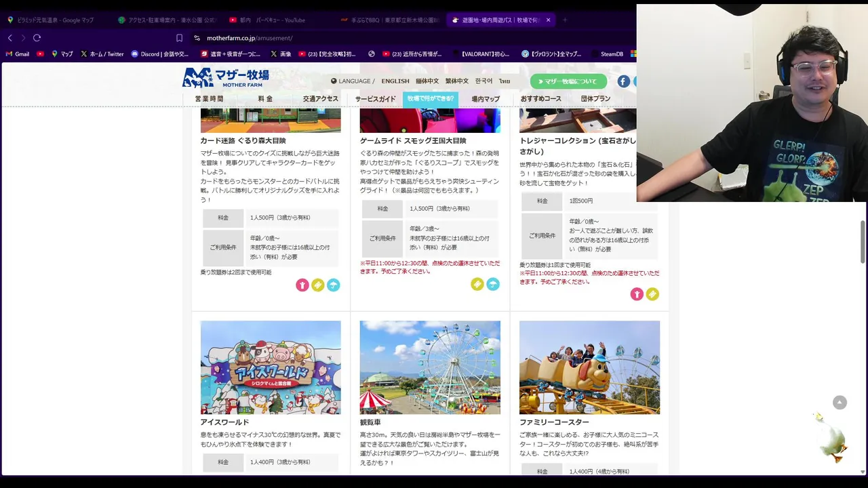Open the ヴァロラント全マップ bookmark
This screenshot has width=868, height=488.
pos(551,54)
